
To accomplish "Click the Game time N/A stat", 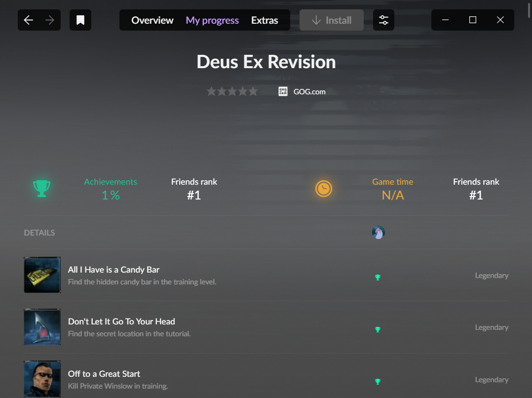I will pyautogui.click(x=393, y=189).
